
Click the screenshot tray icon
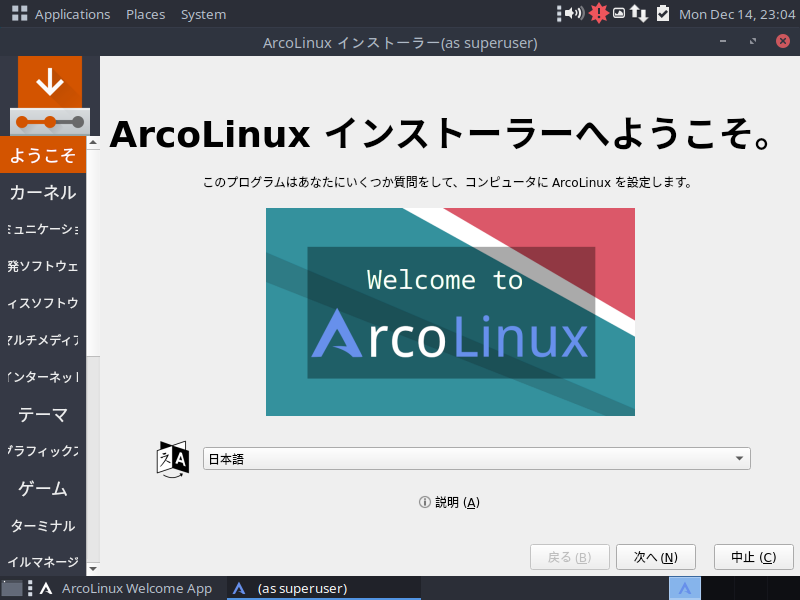[619, 13]
